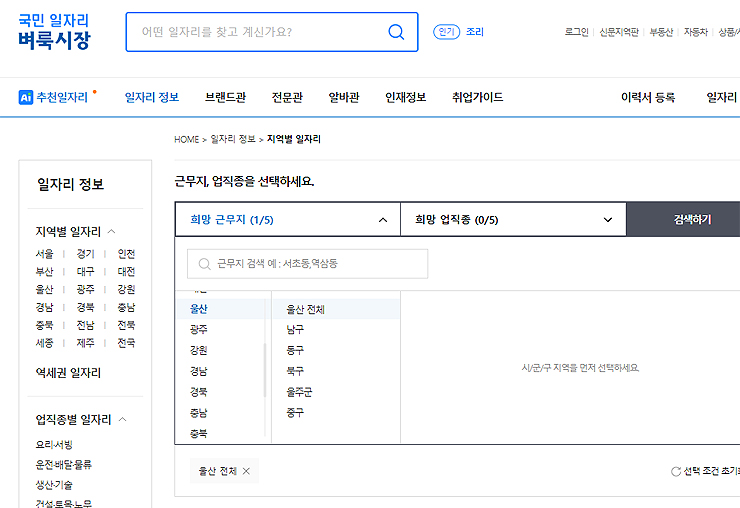The image size is (740, 508).
Task: Click 전국 in sidebar region links
Action: click(x=126, y=343)
